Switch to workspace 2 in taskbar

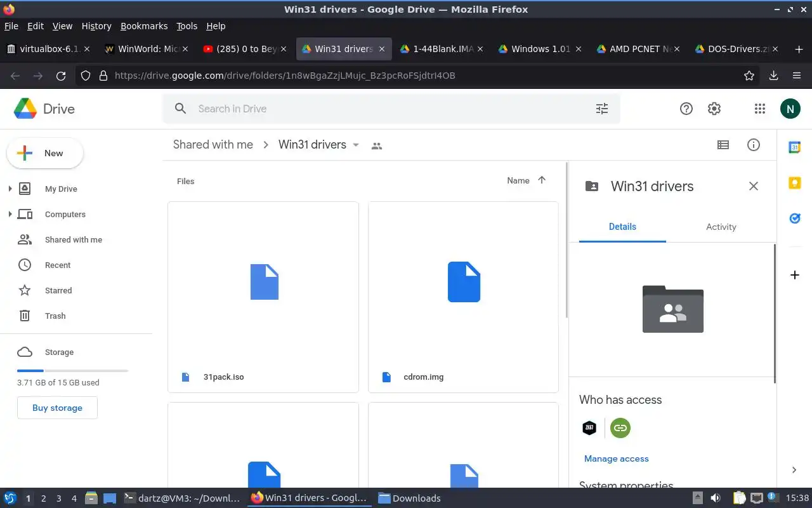[43, 498]
